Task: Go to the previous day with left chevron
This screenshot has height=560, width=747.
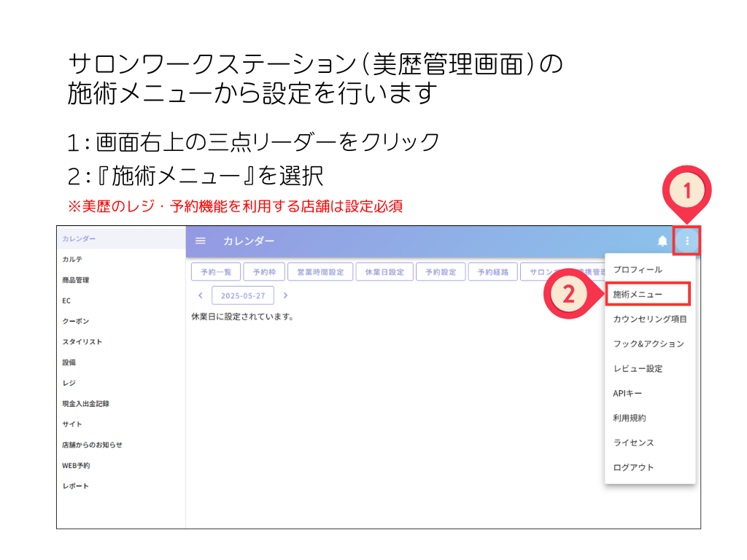Action: (x=201, y=295)
